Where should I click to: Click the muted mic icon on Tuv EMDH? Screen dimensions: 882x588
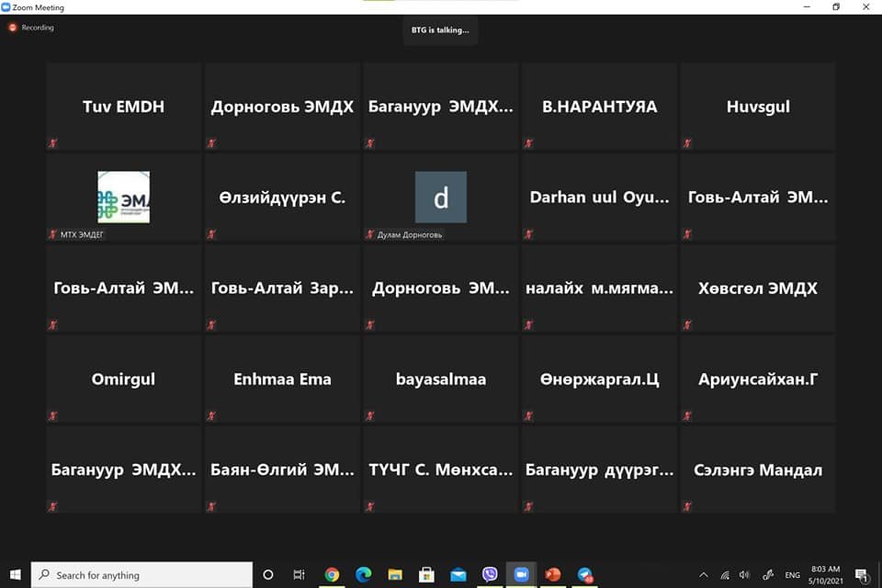pos(53,143)
